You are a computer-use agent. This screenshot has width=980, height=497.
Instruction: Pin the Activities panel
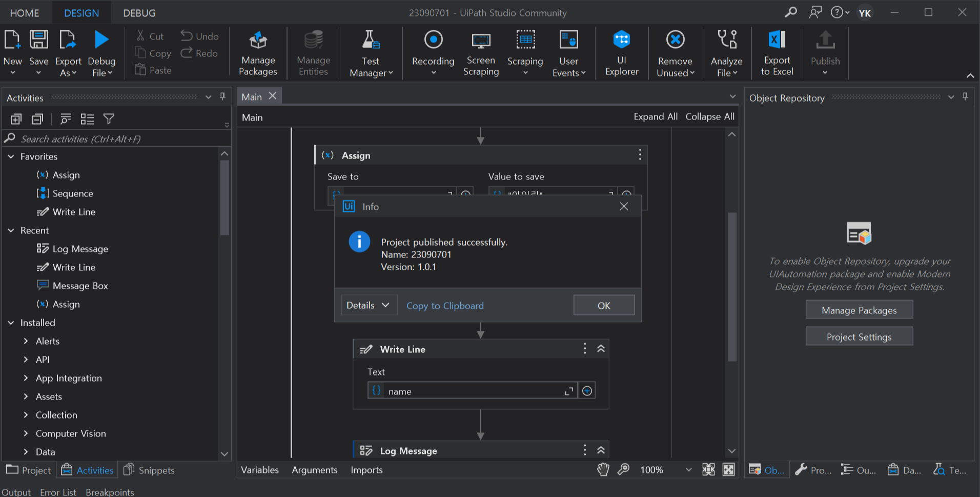click(222, 96)
